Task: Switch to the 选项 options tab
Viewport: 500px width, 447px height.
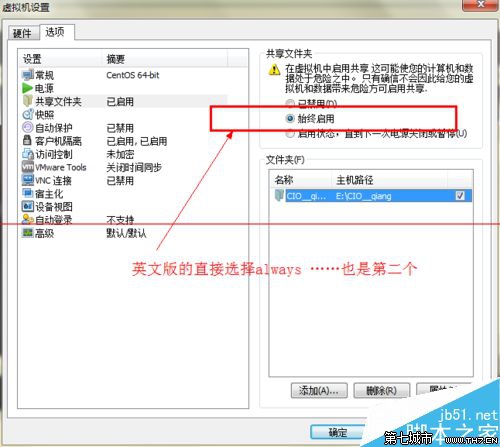Action: pyautogui.click(x=55, y=32)
